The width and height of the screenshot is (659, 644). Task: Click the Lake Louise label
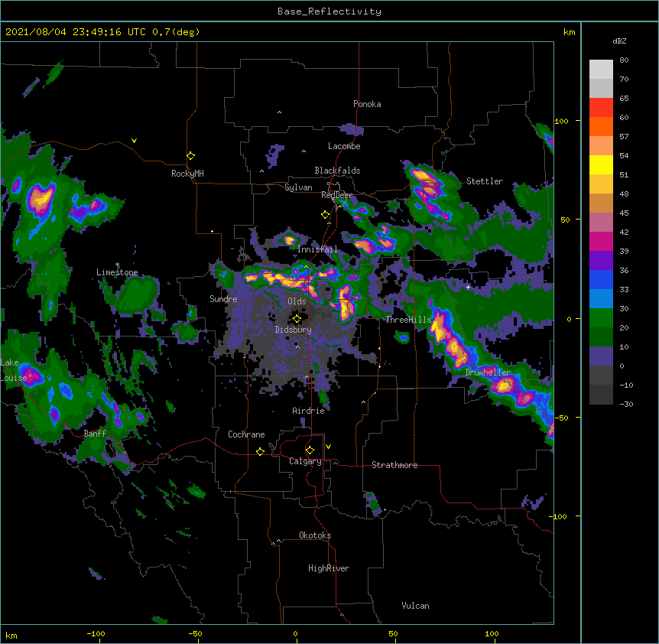[14, 370]
